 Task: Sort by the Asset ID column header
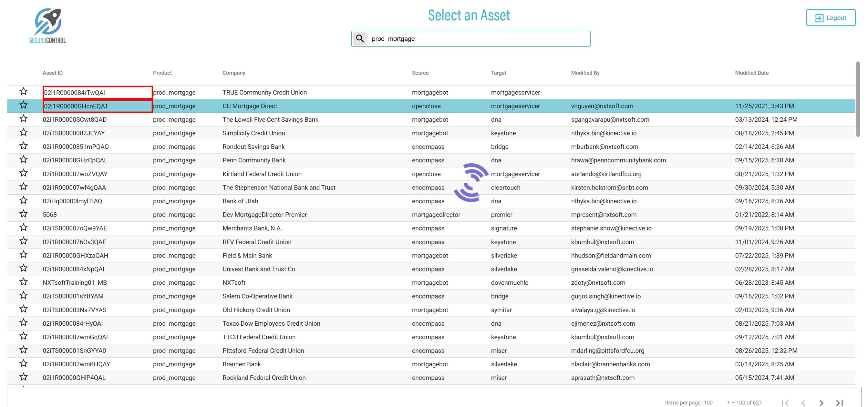pos(53,73)
